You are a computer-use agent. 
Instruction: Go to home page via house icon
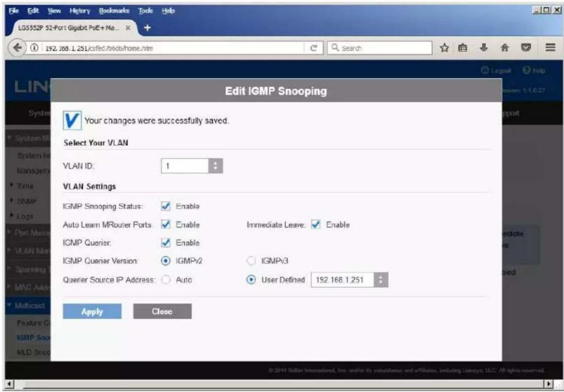tap(505, 48)
